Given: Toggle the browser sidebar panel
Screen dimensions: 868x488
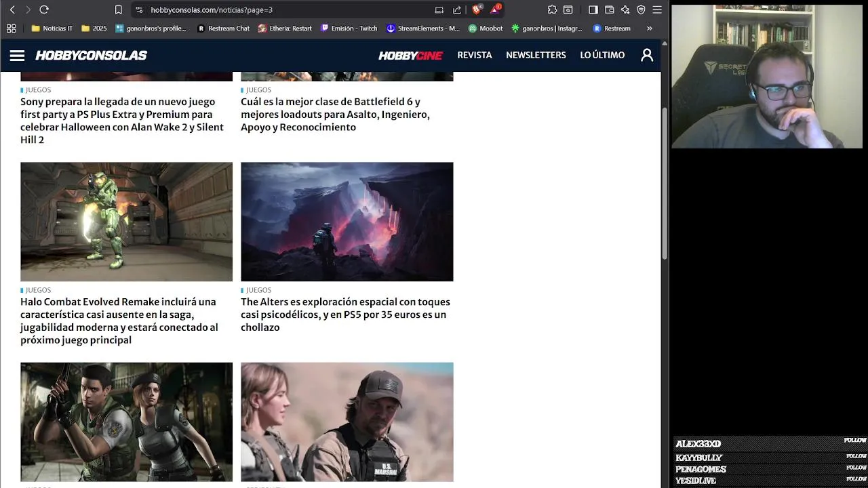Looking at the screenshot, I should 593,9.
